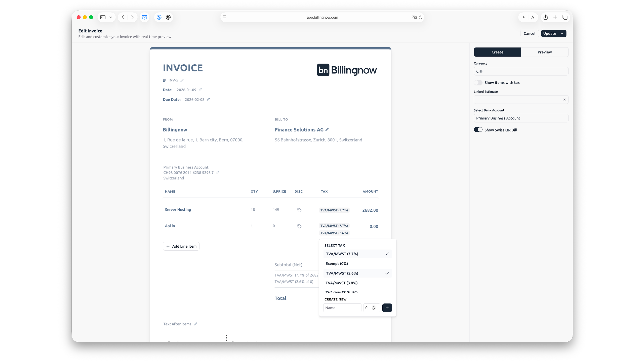Screen dimensions: 644x362
Task: Click the Name field under Create New
Action: (342, 308)
